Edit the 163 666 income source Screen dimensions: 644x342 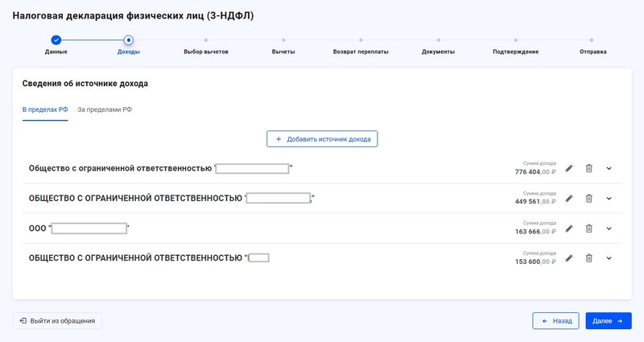click(569, 229)
